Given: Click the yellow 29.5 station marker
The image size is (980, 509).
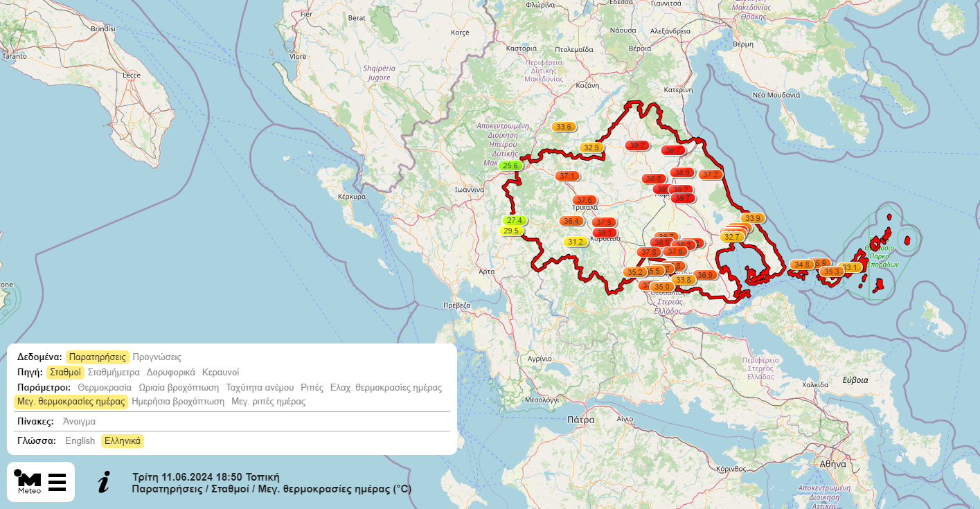Looking at the screenshot, I should (x=511, y=231).
